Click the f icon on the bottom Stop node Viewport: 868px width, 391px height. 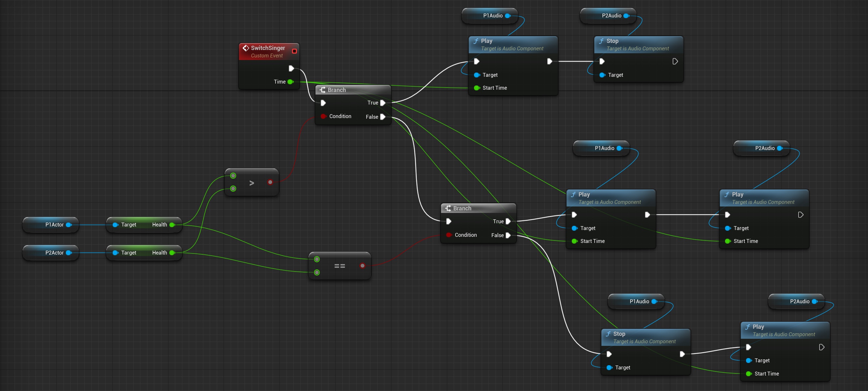[x=608, y=334]
